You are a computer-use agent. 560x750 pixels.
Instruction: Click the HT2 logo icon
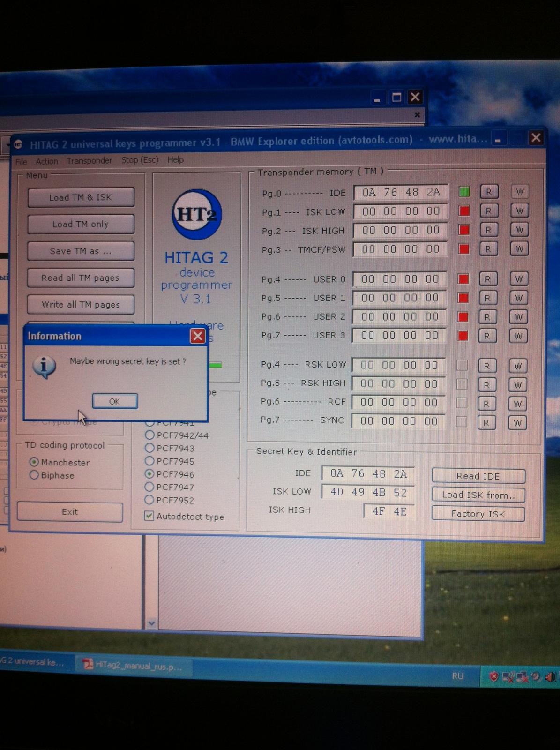point(196,214)
